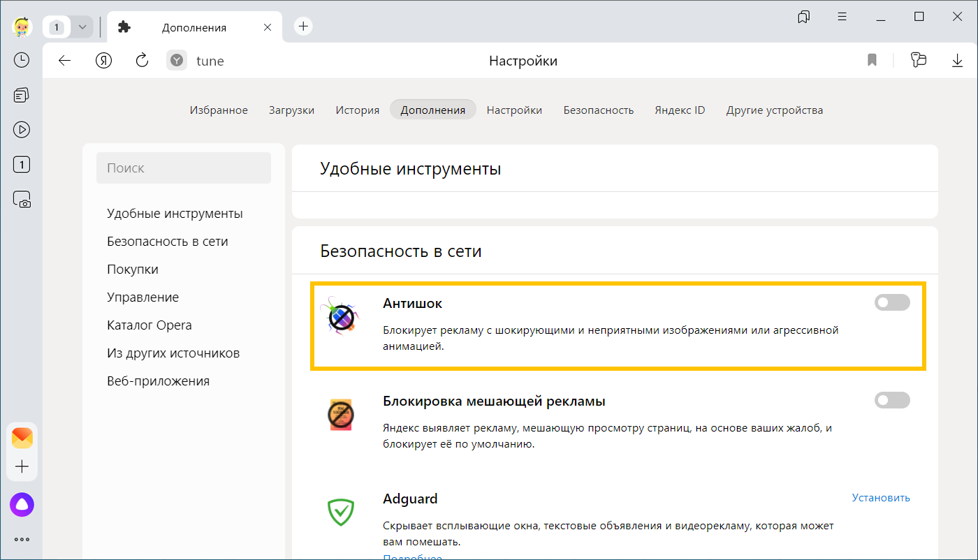Click the tab group counter 1
978x560 pixels.
click(57, 27)
